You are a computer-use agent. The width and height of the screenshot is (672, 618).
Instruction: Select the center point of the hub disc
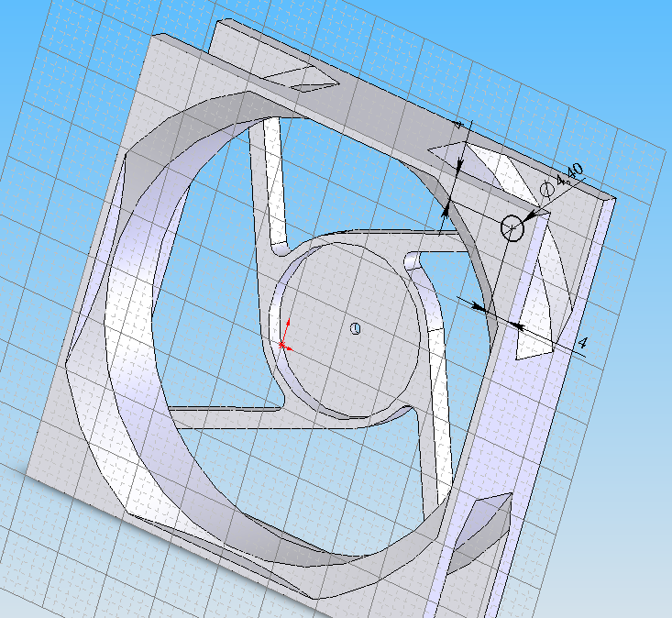point(355,329)
